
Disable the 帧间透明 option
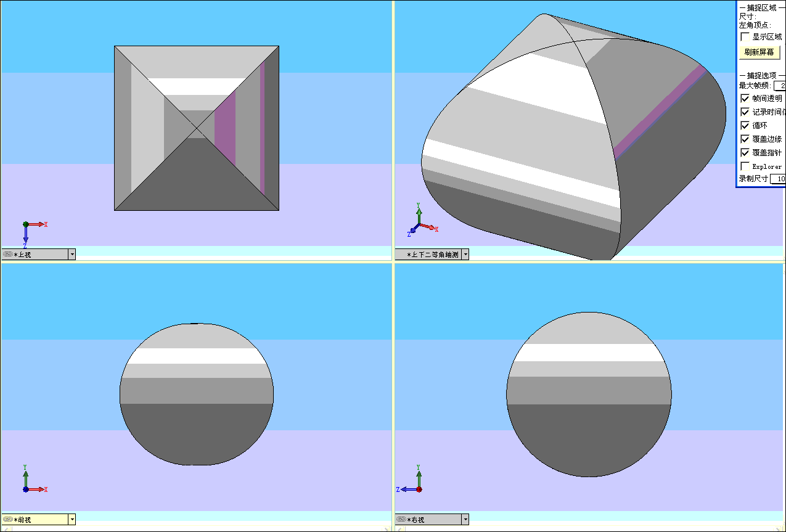click(x=745, y=98)
